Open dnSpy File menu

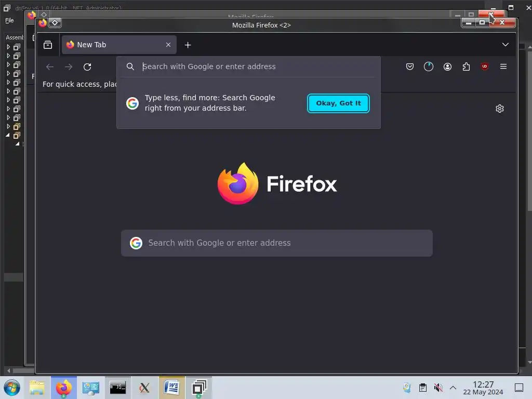(x=9, y=20)
